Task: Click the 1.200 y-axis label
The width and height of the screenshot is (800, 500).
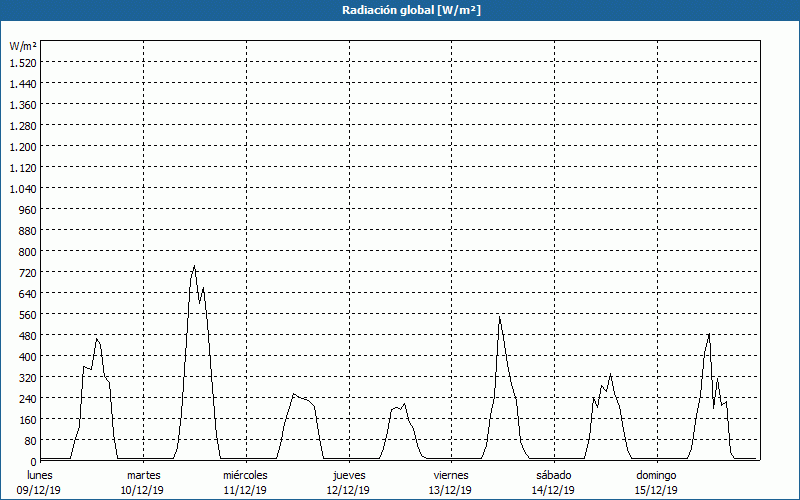Action: 23,146
